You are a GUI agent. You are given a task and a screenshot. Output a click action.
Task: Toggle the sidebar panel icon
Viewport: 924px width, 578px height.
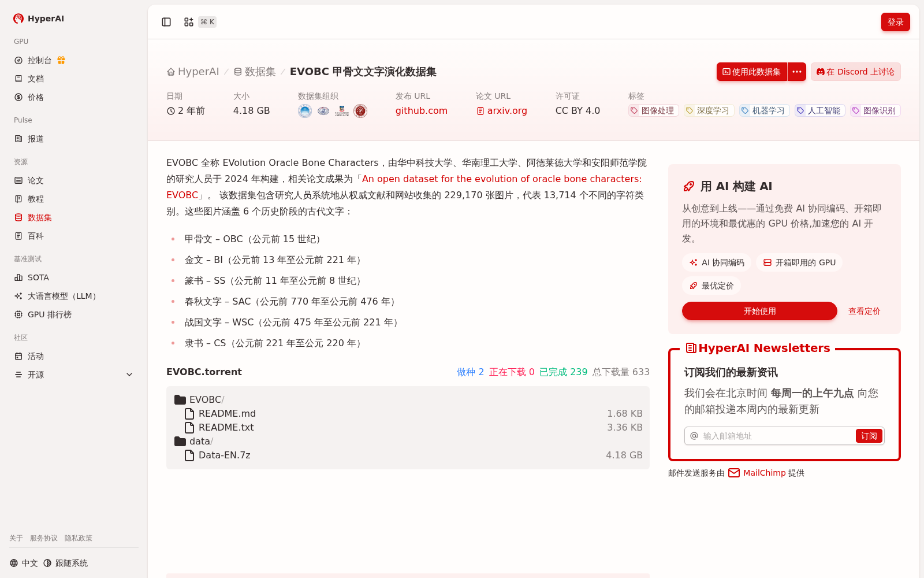pyautogui.click(x=166, y=22)
